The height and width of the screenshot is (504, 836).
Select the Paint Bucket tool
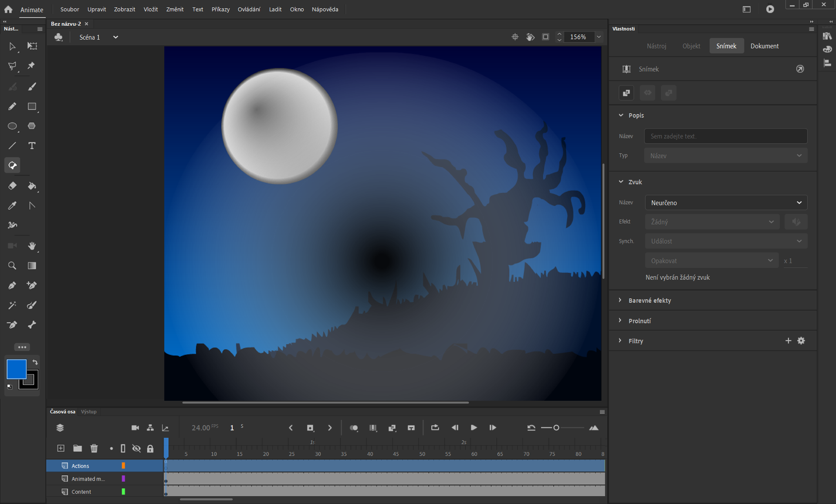(32, 186)
